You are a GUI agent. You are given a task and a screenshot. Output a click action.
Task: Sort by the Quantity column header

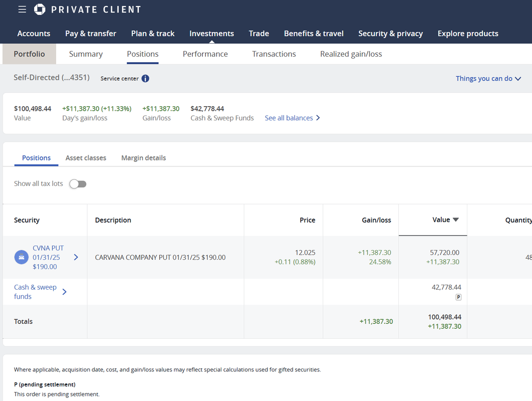(x=518, y=220)
